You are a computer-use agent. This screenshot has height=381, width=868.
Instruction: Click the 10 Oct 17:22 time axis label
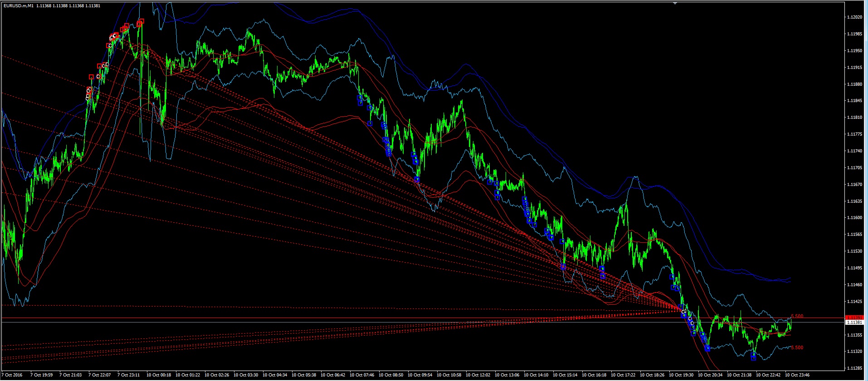[x=623, y=375]
